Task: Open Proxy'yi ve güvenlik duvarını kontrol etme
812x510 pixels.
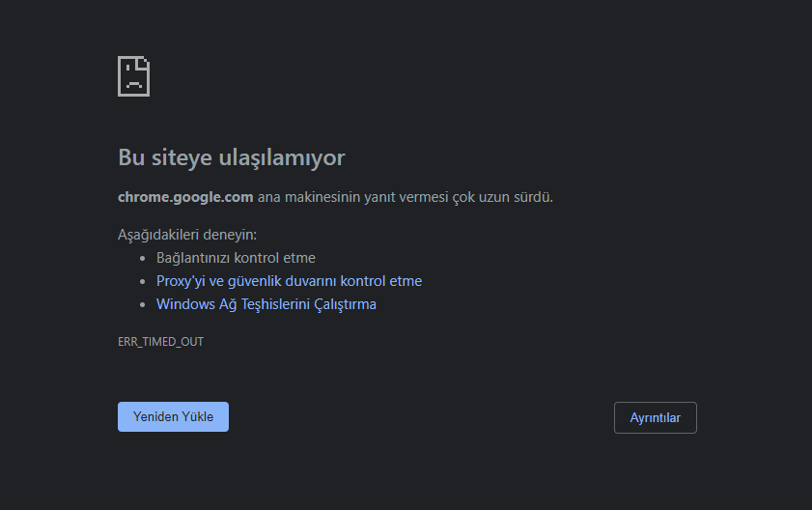Action: pos(289,281)
